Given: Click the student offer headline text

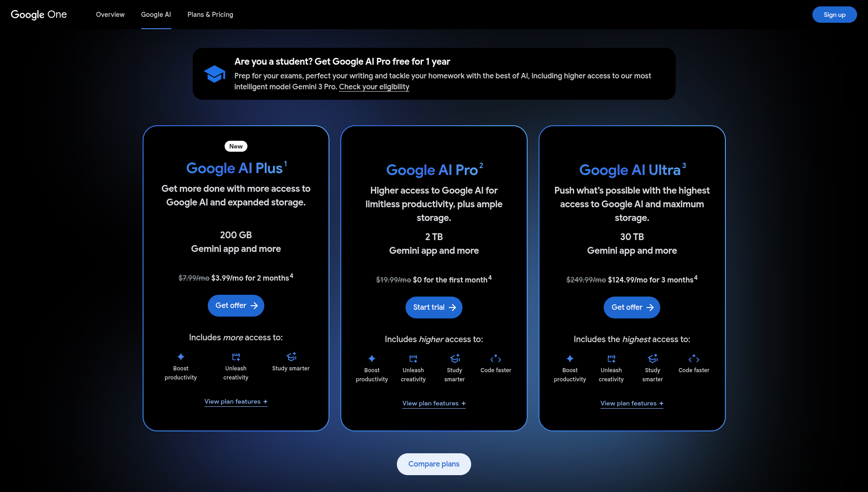Looking at the screenshot, I should pyautogui.click(x=342, y=61).
